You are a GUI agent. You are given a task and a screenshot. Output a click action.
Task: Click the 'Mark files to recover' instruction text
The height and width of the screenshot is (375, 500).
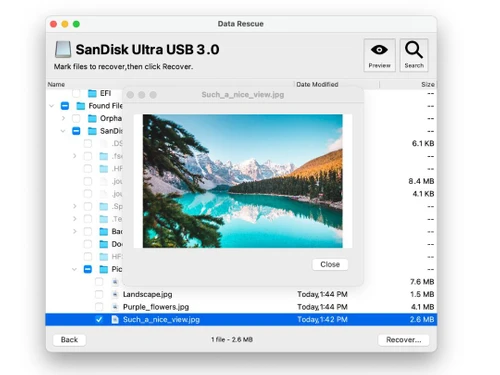pyautogui.click(x=123, y=67)
